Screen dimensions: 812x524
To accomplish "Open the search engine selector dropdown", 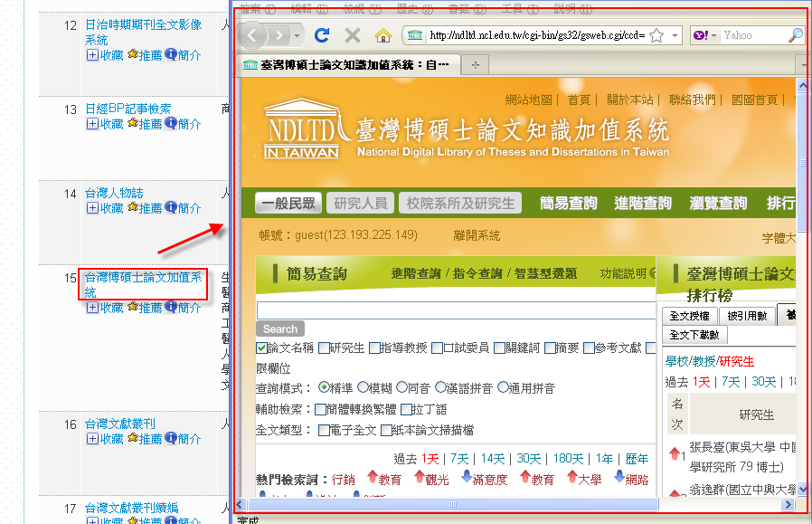I will pyautogui.click(x=713, y=35).
